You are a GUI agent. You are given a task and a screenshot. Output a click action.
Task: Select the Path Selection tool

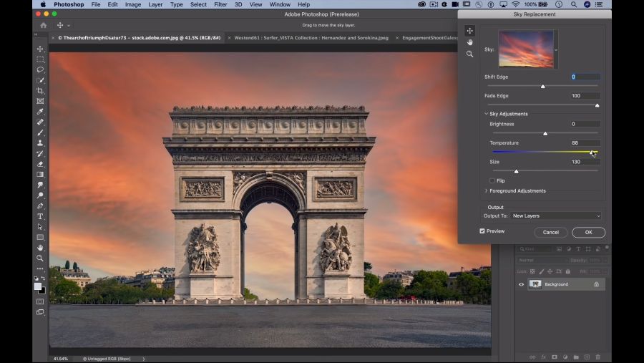[40, 226]
